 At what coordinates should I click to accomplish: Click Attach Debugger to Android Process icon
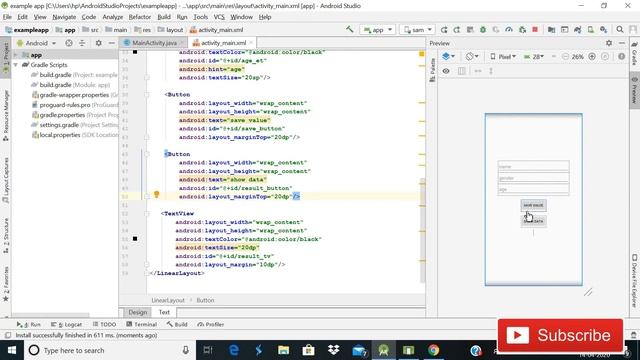click(522, 30)
